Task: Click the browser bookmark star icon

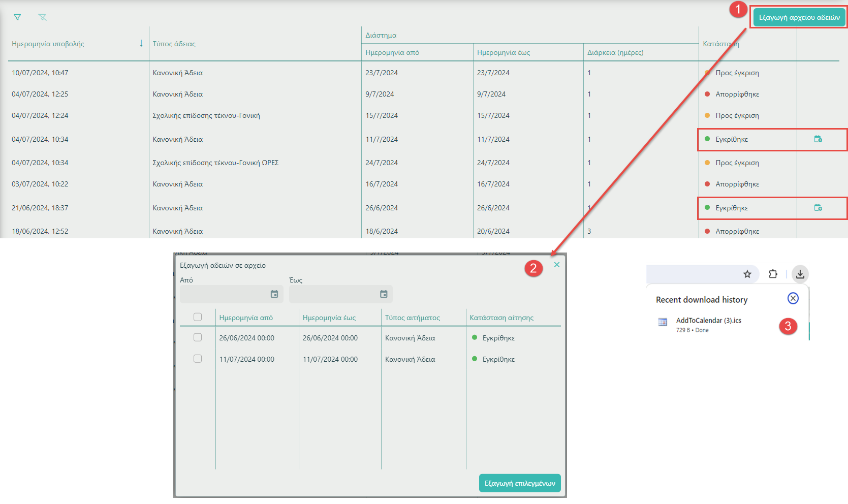Action: (747, 274)
